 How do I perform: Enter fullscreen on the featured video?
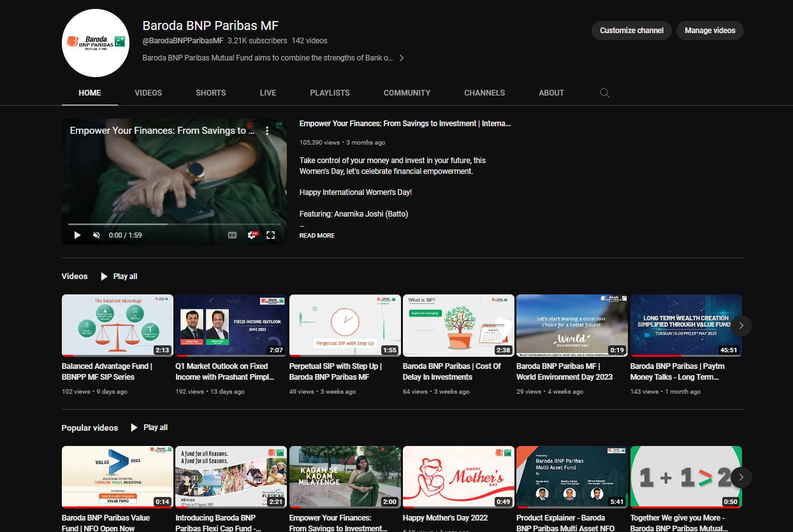coord(271,235)
